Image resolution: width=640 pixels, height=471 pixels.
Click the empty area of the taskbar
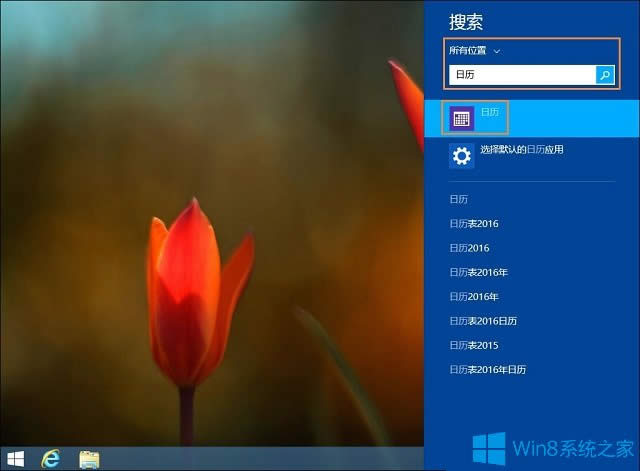(260, 459)
